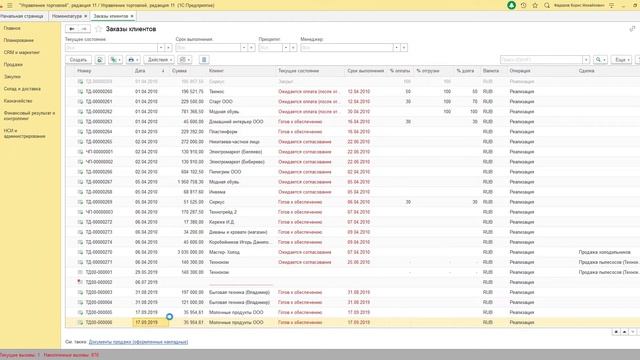Close the Номенклатура tab

(x=86, y=16)
